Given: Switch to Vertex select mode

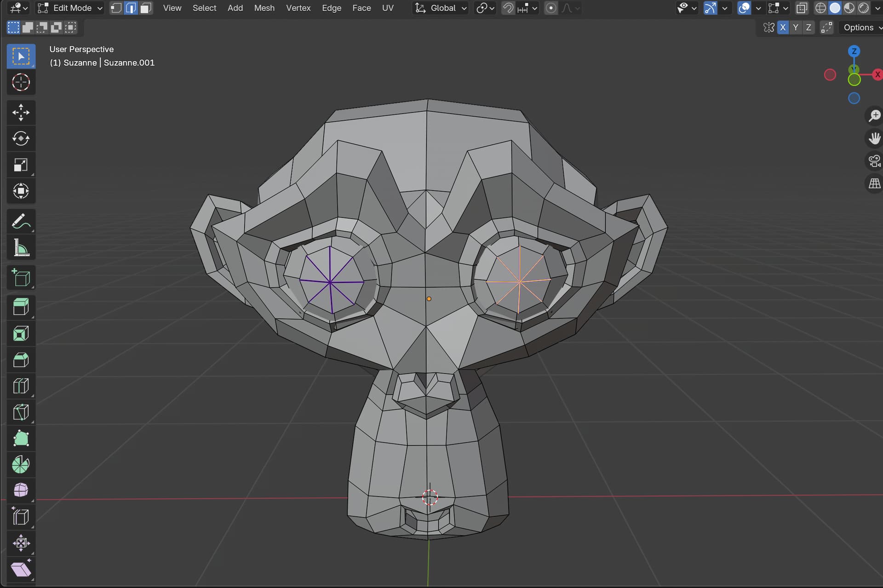Looking at the screenshot, I should 116,8.
